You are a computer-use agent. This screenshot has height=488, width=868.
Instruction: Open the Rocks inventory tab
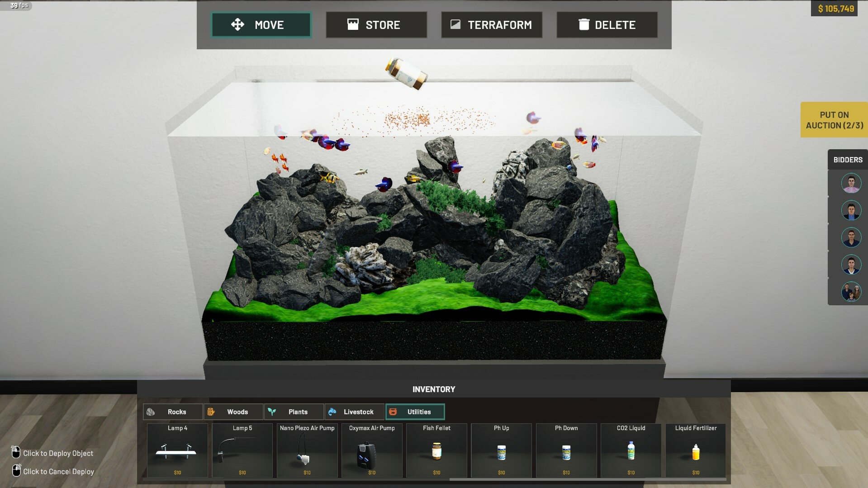point(173,412)
